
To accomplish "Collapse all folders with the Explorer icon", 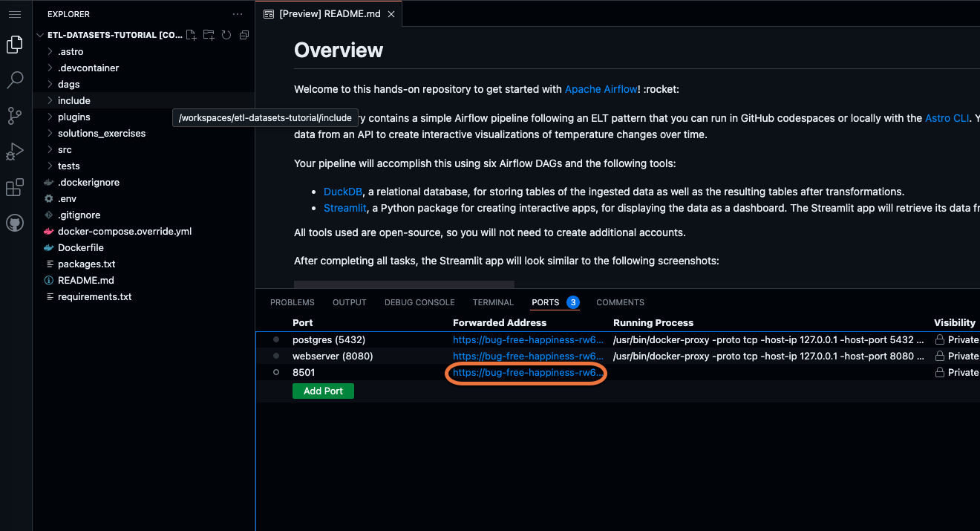I will coord(244,34).
